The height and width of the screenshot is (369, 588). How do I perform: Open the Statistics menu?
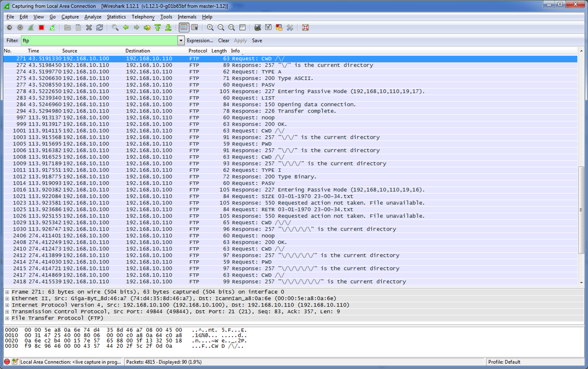click(116, 16)
